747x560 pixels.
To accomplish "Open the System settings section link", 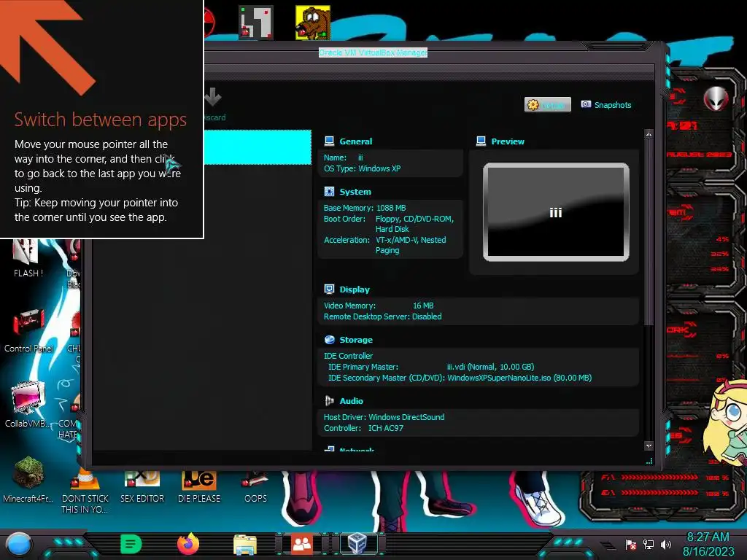I will click(x=355, y=192).
